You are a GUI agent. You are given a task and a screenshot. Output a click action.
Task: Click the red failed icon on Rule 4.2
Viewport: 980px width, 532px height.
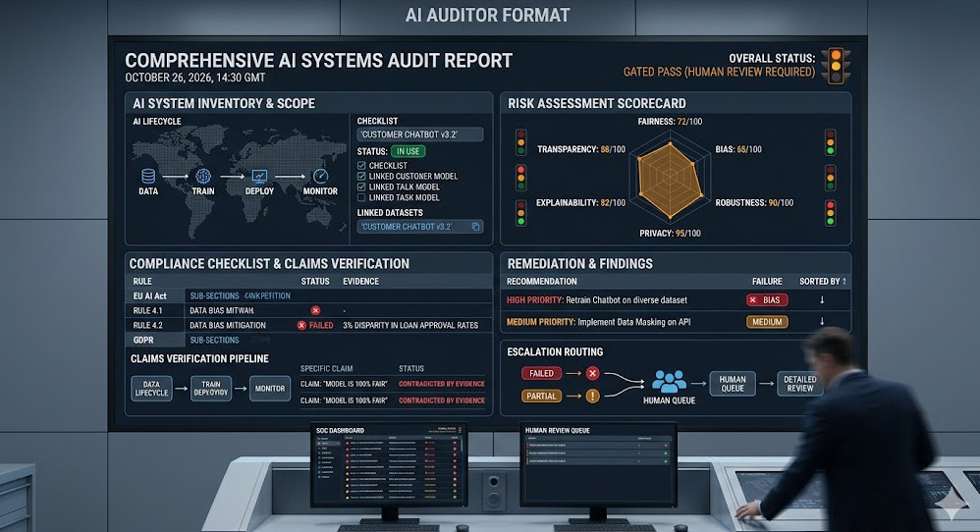pos(301,325)
